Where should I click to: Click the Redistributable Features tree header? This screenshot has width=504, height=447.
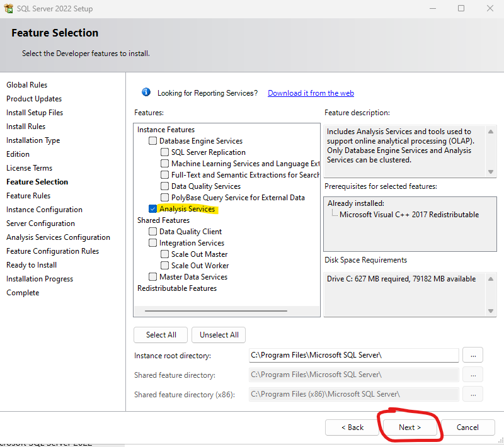click(177, 288)
